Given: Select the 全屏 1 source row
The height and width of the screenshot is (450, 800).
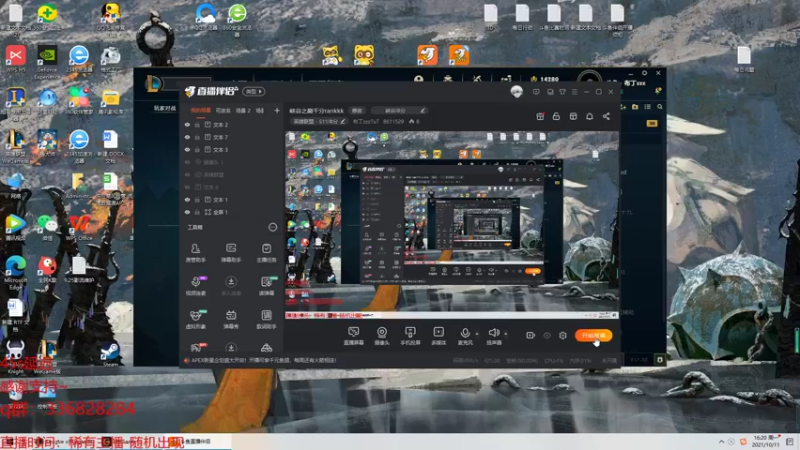Looking at the screenshot, I should 232,212.
